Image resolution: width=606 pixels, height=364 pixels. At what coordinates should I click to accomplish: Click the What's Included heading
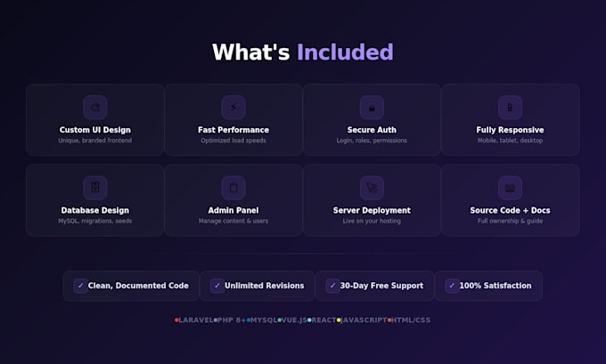click(x=303, y=53)
